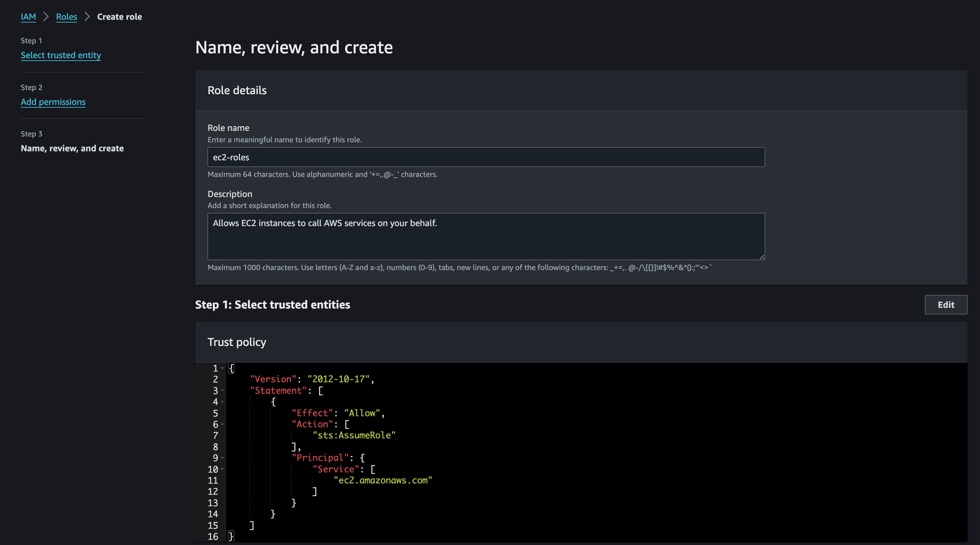
Task: Fold the Service array on line 10
Action: [223, 469]
